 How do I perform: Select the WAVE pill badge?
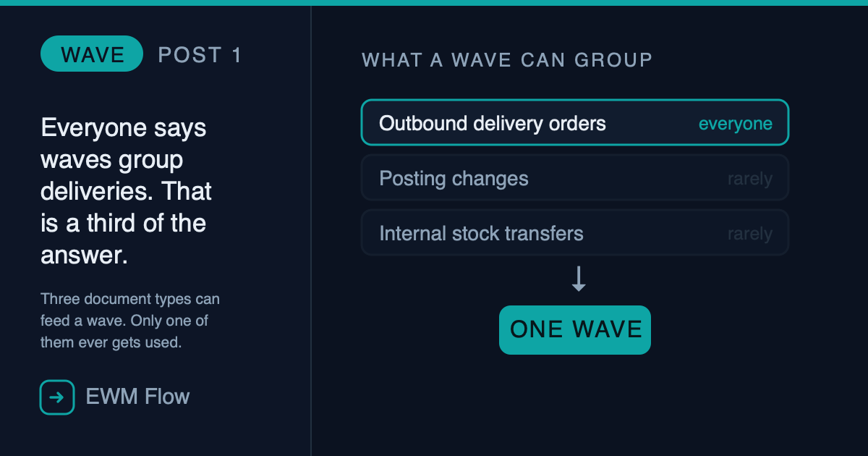92,54
